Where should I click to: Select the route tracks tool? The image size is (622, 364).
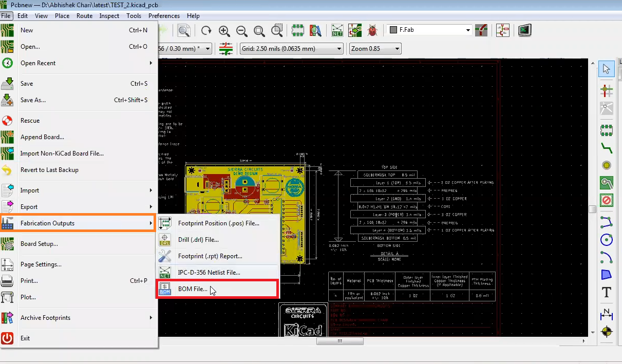point(607,148)
